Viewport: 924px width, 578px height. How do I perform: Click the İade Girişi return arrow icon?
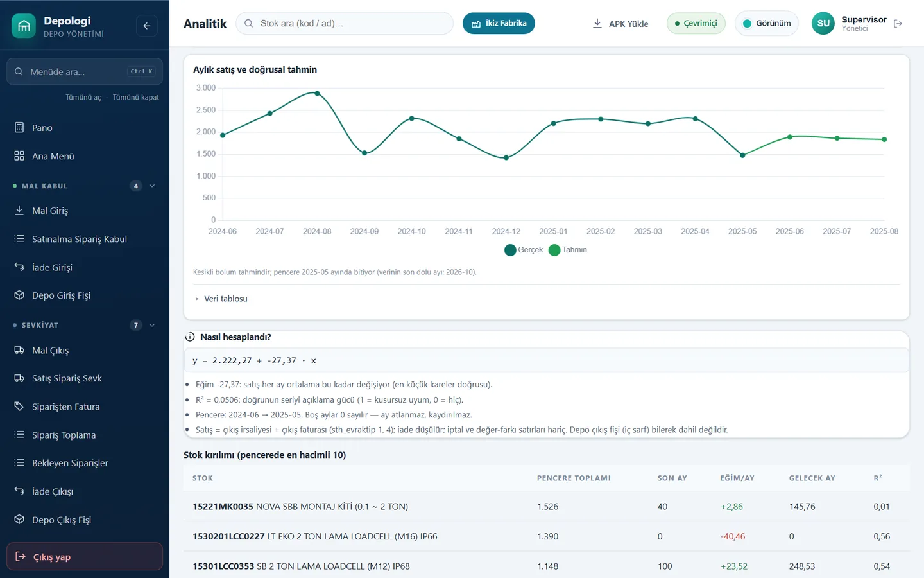tap(19, 267)
